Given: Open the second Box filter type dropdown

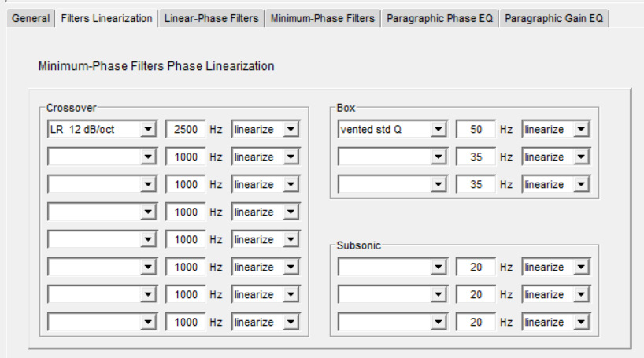Looking at the screenshot, I should pyautogui.click(x=439, y=157).
